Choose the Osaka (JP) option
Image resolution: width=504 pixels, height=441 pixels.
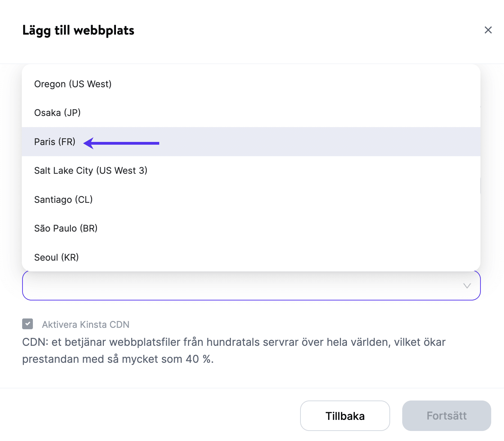pyautogui.click(x=57, y=113)
